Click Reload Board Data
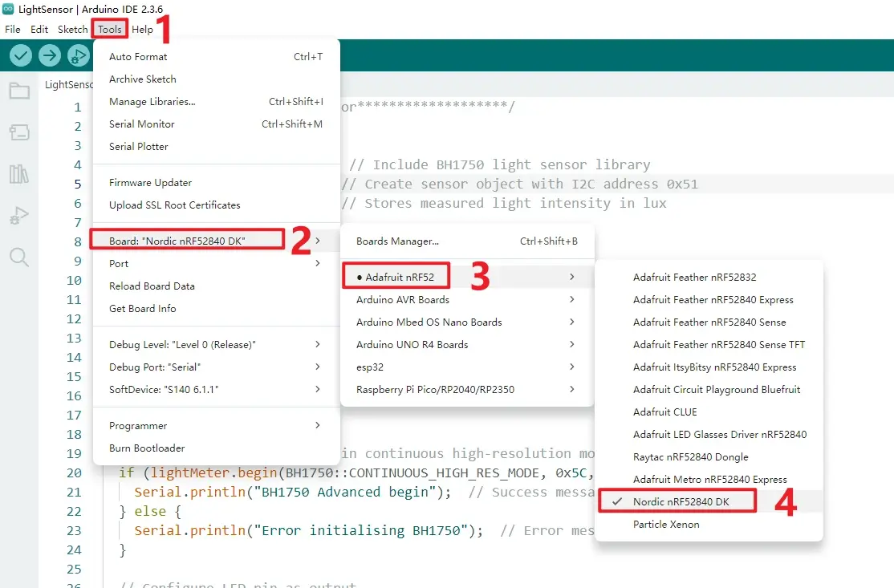This screenshot has height=588, width=894. (x=217, y=286)
